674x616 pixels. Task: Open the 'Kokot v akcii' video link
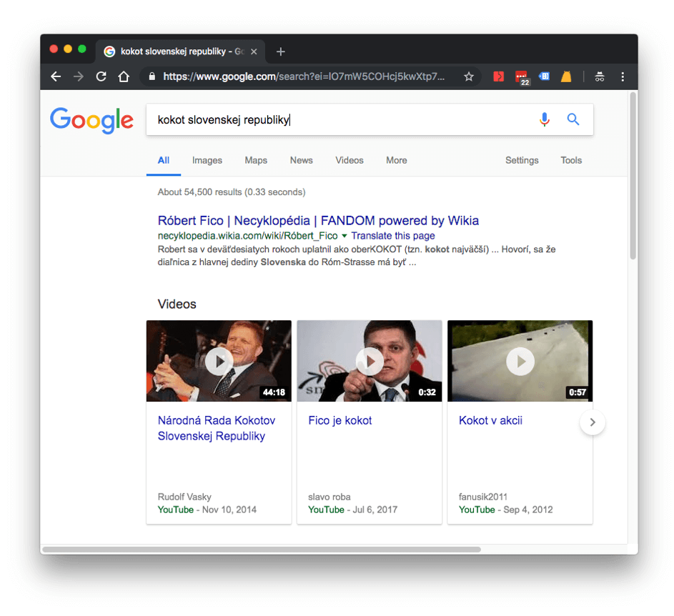[490, 420]
